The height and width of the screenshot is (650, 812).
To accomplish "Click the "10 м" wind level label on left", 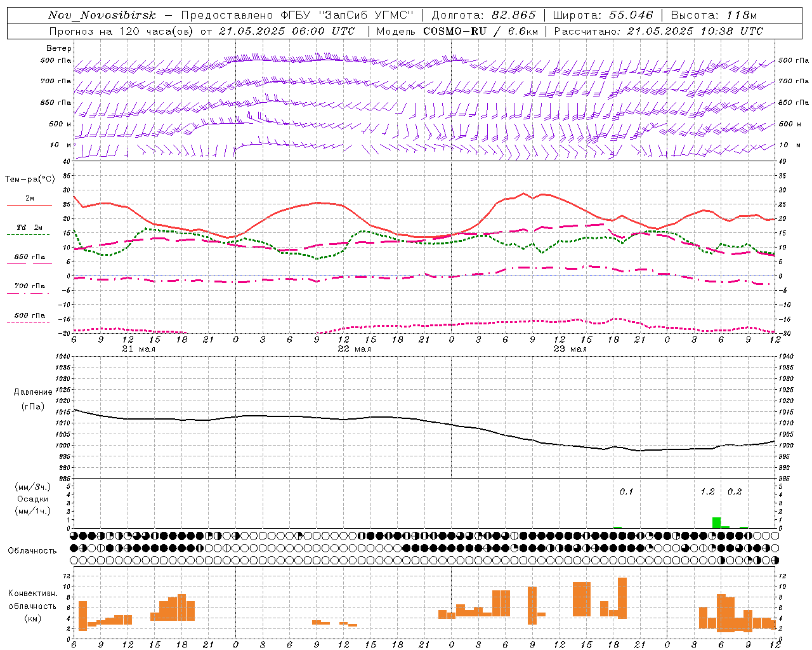I will (x=61, y=145).
